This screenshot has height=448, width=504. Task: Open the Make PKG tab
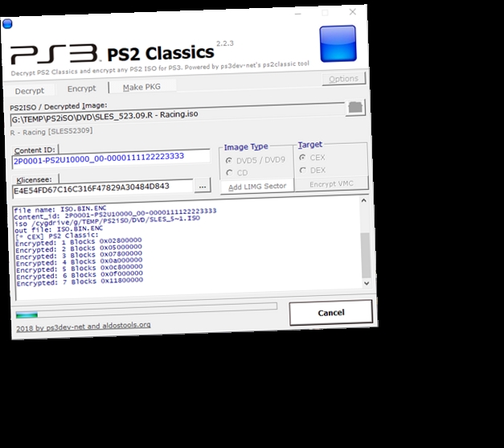(141, 87)
